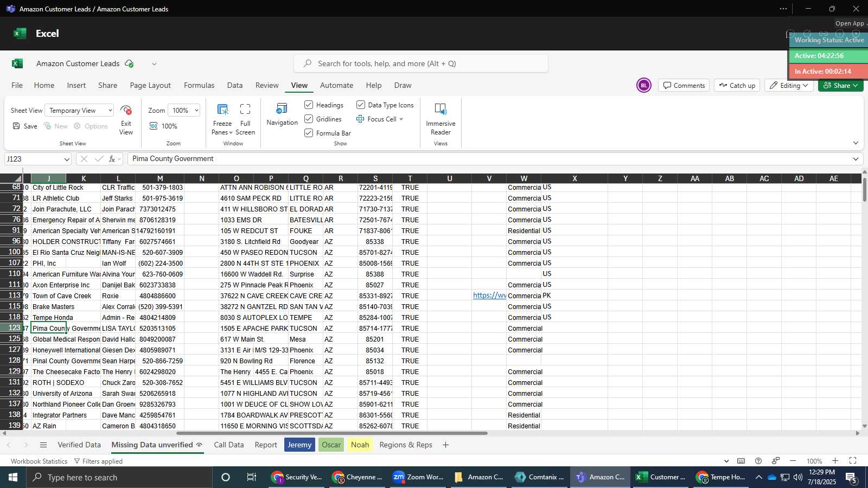Select column header S
The height and width of the screenshot is (488, 868).
pos(375,178)
